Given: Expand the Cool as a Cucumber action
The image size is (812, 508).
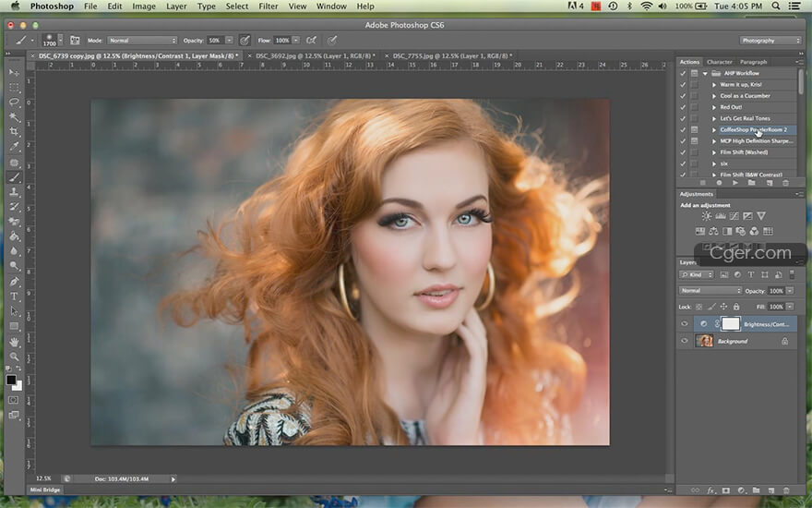Looking at the screenshot, I should pyautogui.click(x=714, y=96).
